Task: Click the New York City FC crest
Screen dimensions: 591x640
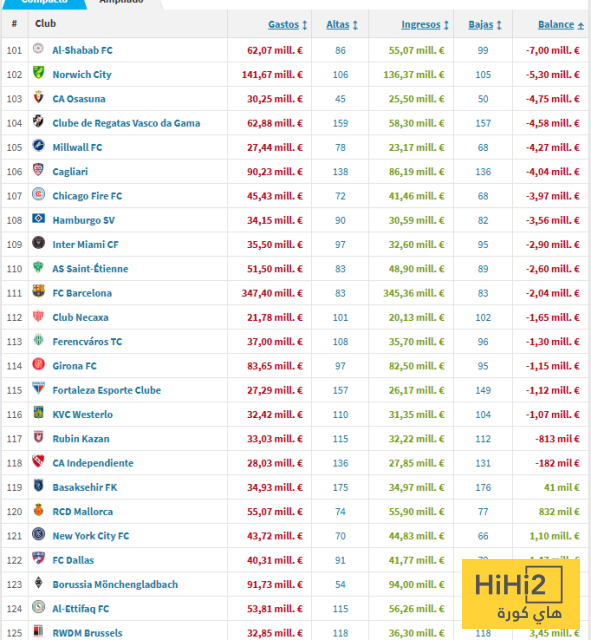Action: (38, 535)
